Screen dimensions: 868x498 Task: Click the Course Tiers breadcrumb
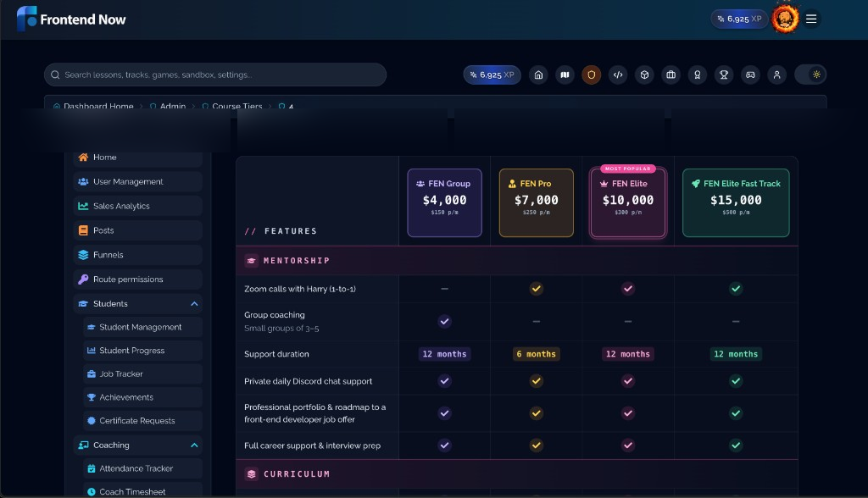(232, 106)
